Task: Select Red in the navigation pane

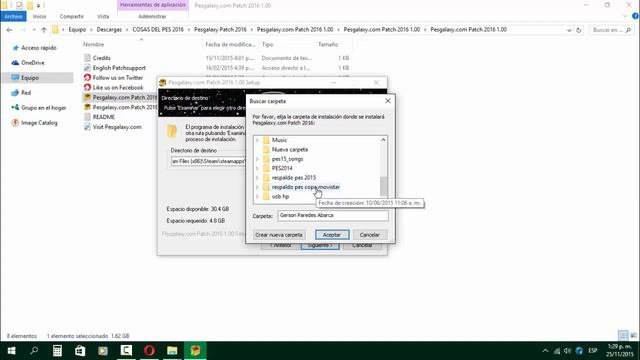Action: (x=26, y=93)
